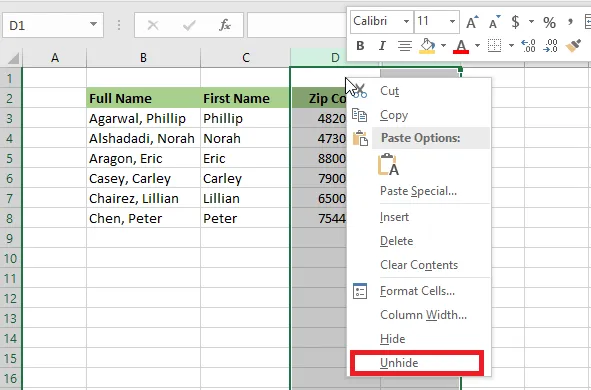Expand the Name Box dropdown arrow

click(93, 24)
